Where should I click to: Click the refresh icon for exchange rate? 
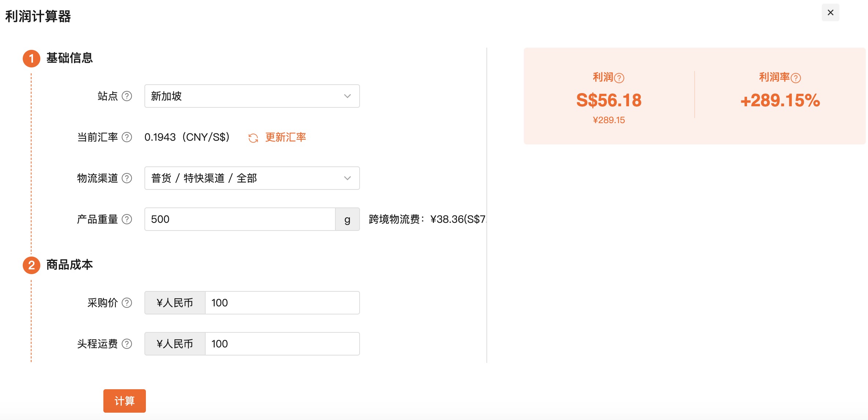coord(253,138)
